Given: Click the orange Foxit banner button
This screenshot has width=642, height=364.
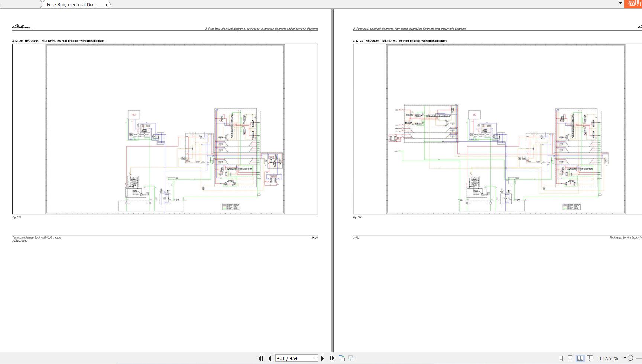Looking at the screenshot, I should tap(633, 3).
